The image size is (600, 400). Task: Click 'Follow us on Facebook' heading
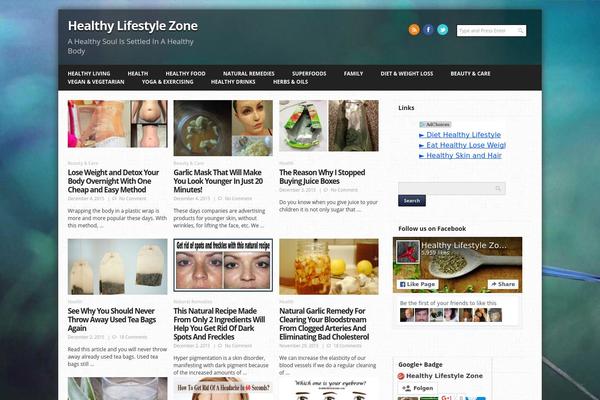[x=432, y=229]
